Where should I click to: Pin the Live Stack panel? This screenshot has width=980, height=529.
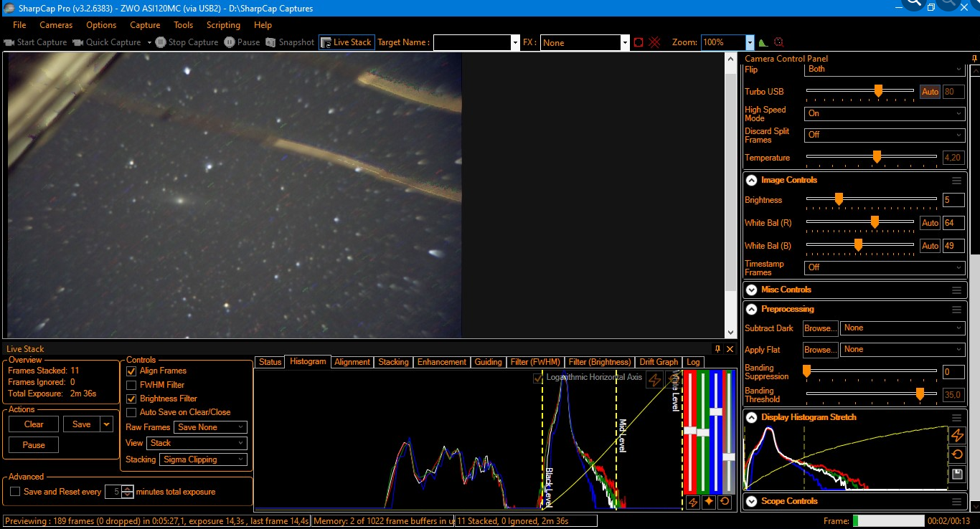tap(717, 349)
